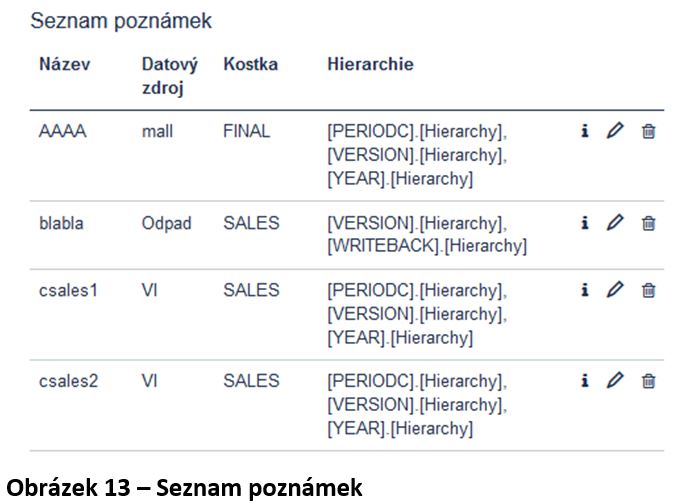Edit the AAAA note with pencil icon
The height and width of the screenshot is (503, 677).
615,130
